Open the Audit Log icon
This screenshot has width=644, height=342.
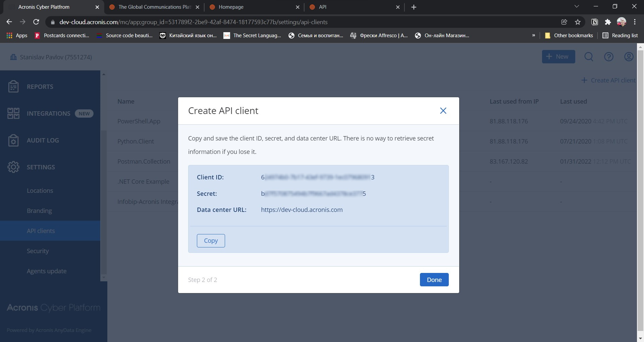pos(13,140)
